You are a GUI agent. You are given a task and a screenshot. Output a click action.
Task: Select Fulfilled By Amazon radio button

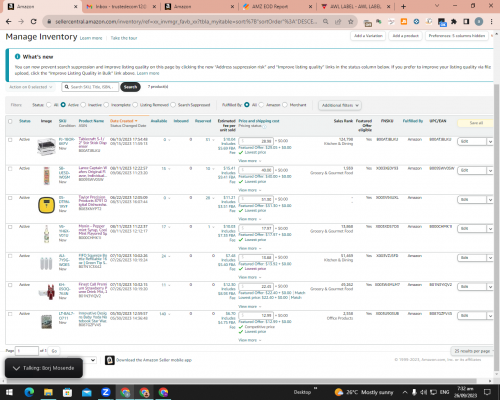[x=261, y=105]
